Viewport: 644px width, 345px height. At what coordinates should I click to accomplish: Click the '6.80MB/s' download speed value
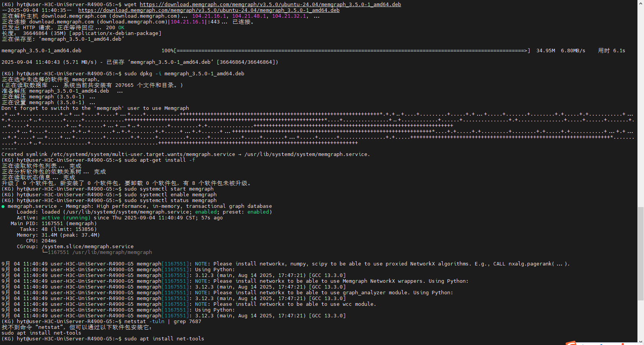point(573,51)
